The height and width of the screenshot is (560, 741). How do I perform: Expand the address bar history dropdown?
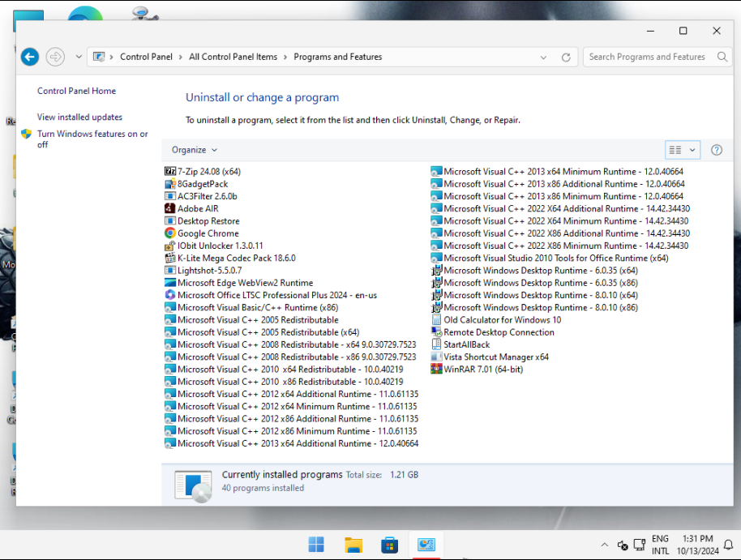(543, 58)
